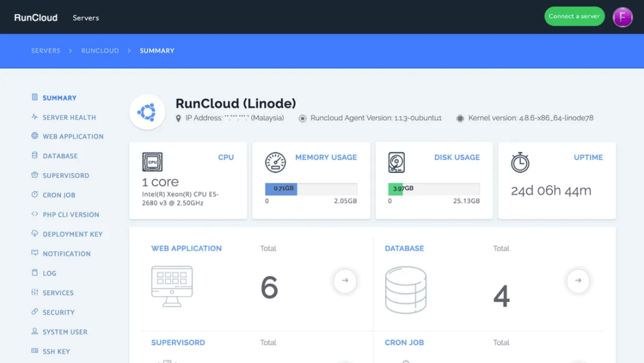Viewport: 644px width, 363px height.
Task: Open the user avatar menu
Action: 623,17
